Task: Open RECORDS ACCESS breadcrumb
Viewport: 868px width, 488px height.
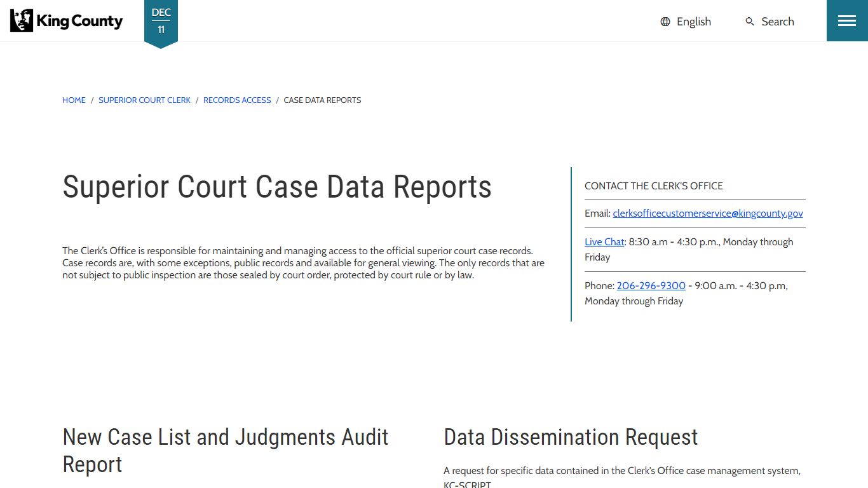Action: [237, 100]
